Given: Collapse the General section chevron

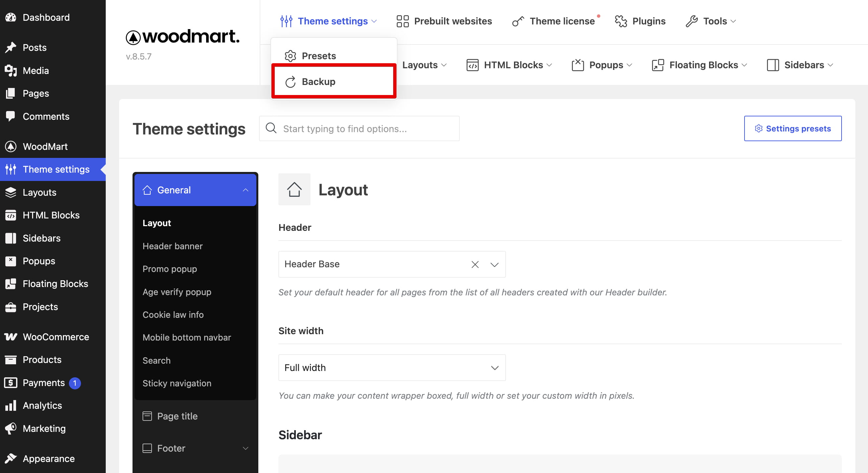Looking at the screenshot, I should point(246,190).
